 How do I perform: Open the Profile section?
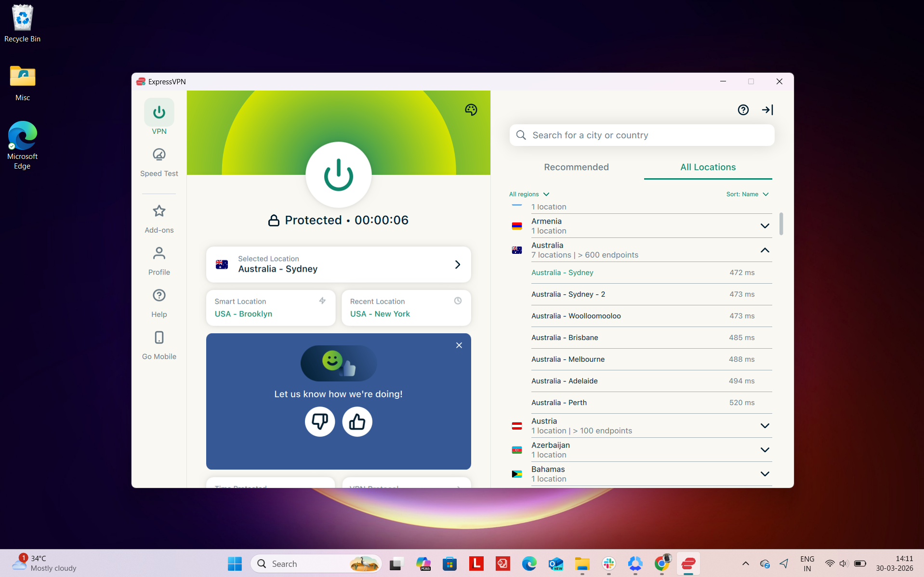(159, 260)
